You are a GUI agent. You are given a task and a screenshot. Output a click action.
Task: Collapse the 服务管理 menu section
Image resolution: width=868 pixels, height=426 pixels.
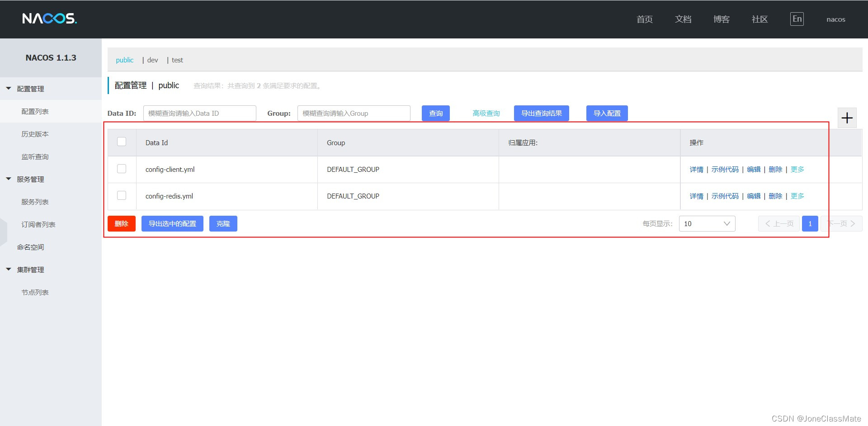point(51,179)
